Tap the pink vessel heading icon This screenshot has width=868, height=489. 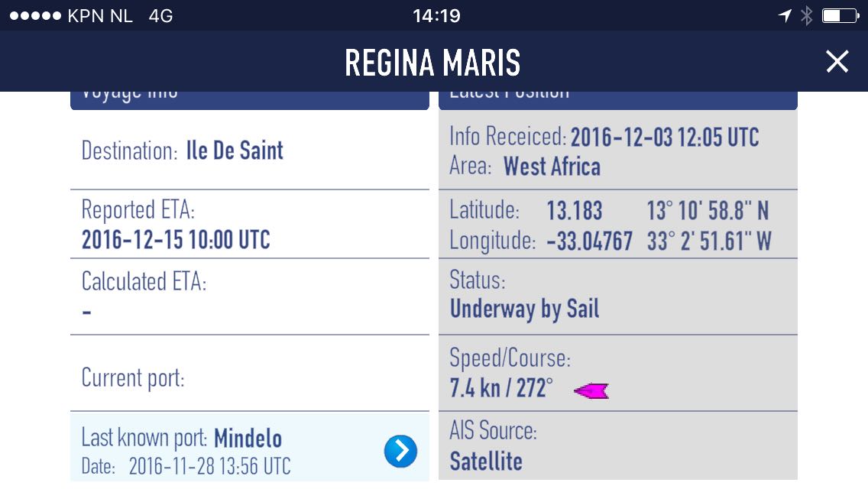tap(591, 391)
